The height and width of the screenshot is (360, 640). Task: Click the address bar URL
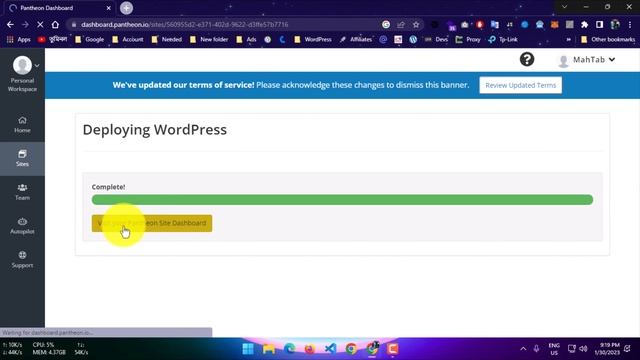click(184, 24)
